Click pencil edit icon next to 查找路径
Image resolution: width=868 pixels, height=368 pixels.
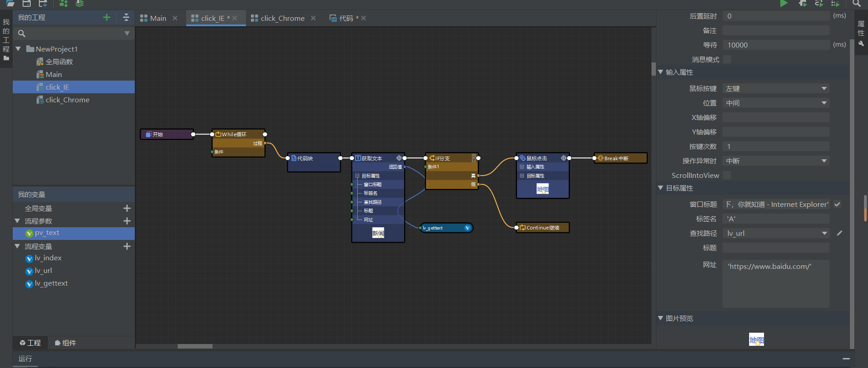(840, 233)
